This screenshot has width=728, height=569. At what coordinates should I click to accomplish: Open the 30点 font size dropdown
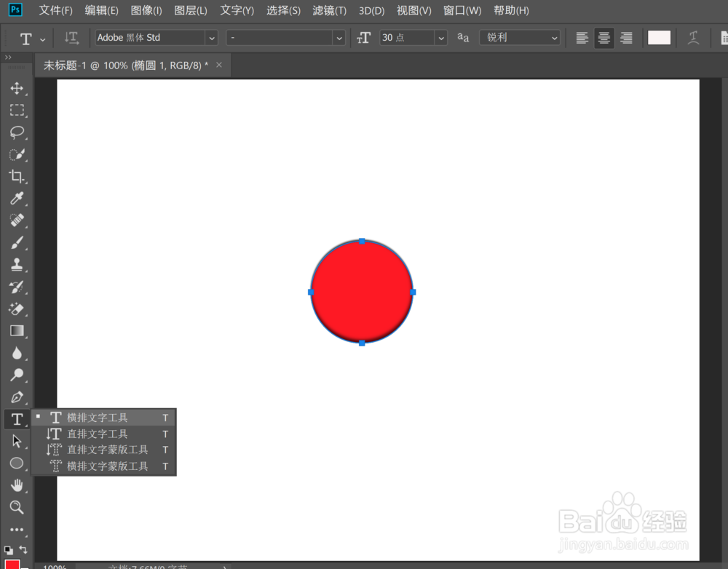coord(441,37)
